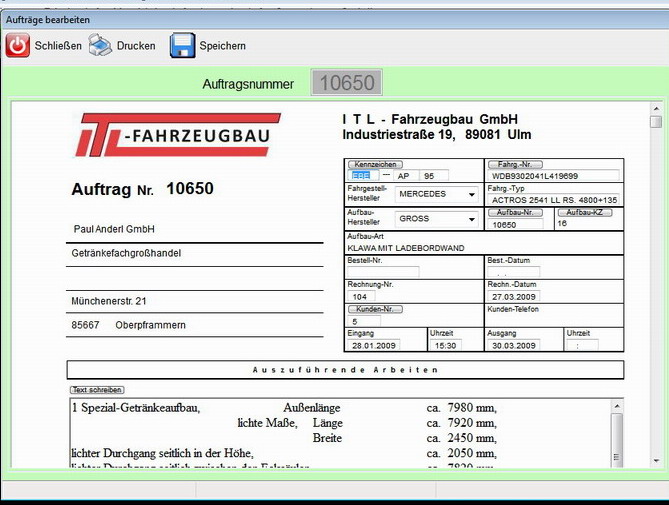Click the Ausgang date field 30.03.2009

pos(514,345)
